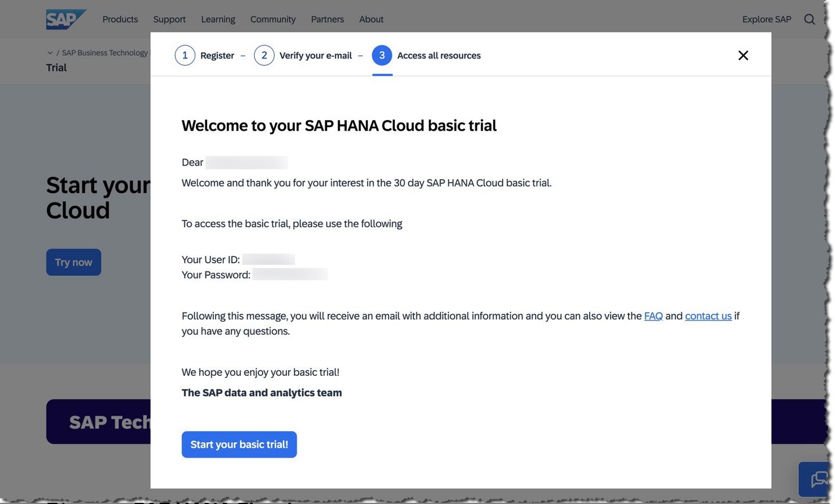Open the chat support icon
Viewport: 835px width, 504px height.
pyautogui.click(x=818, y=479)
